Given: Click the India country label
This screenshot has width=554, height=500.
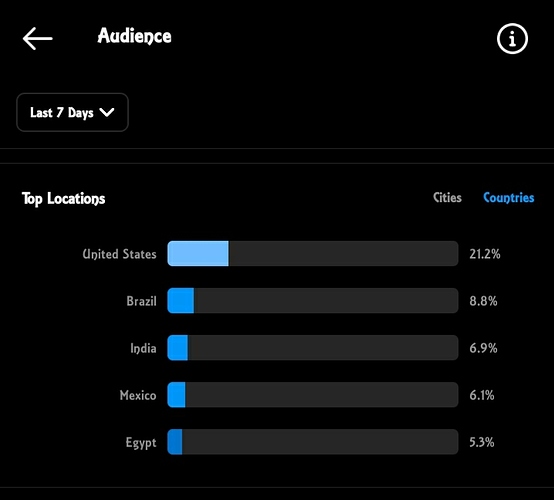Looking at the screenshot, I should (143, 348).
